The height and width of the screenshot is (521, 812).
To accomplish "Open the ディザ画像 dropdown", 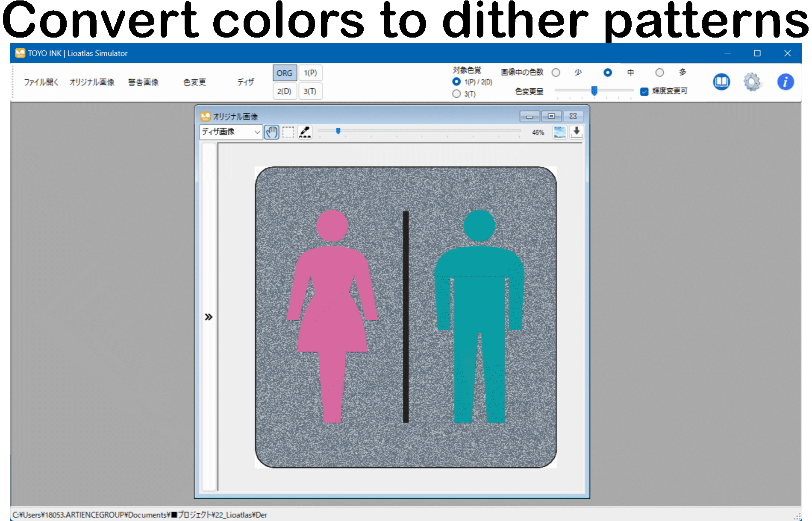I will point(231,132).
